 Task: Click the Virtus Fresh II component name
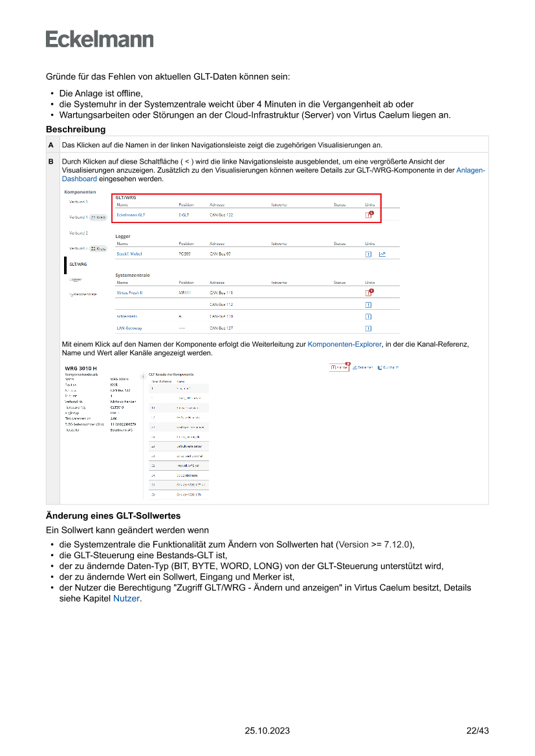click(131, 292)
